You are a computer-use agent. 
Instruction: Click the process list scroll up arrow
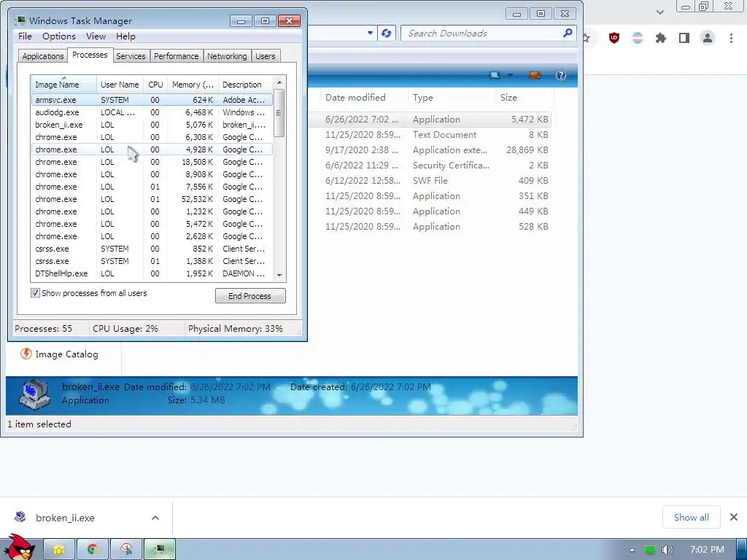point(279,82)
